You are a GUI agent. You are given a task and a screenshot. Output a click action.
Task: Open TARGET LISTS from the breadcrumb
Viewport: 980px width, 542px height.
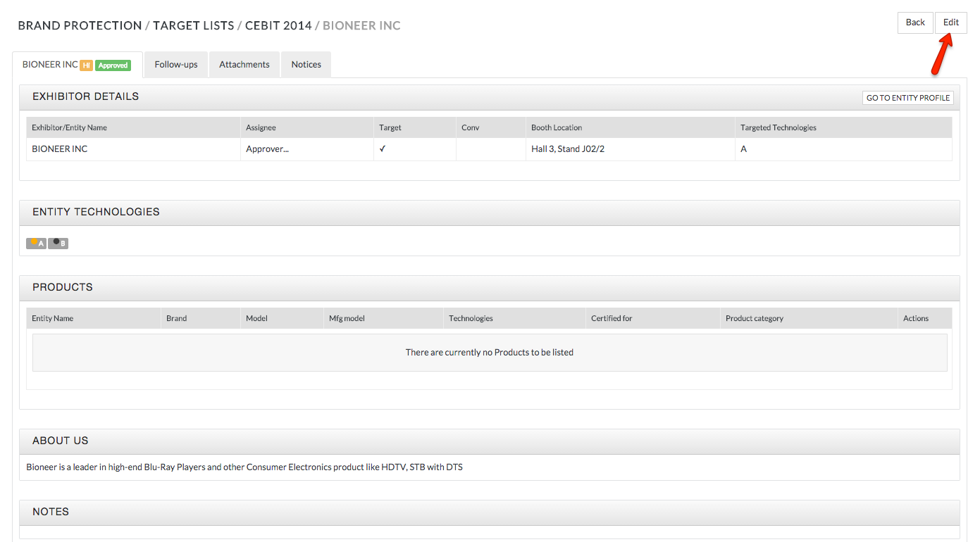pos(194,25)
